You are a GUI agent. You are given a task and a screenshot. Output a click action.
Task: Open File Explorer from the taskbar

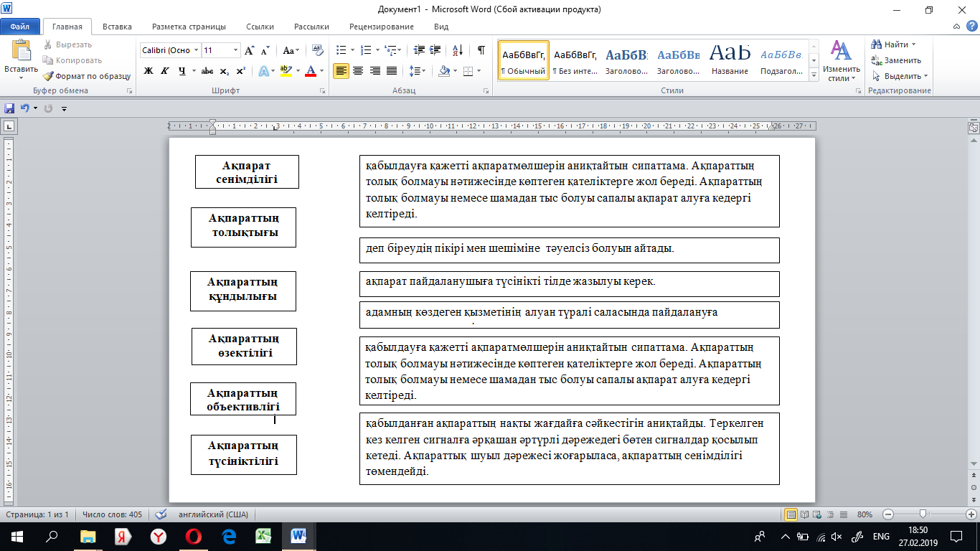point(88,536)
